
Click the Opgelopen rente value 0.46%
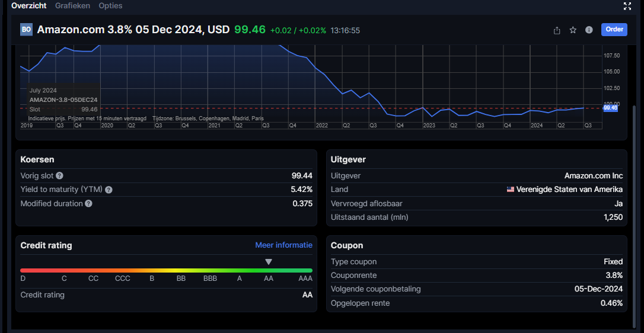[611, 303]
